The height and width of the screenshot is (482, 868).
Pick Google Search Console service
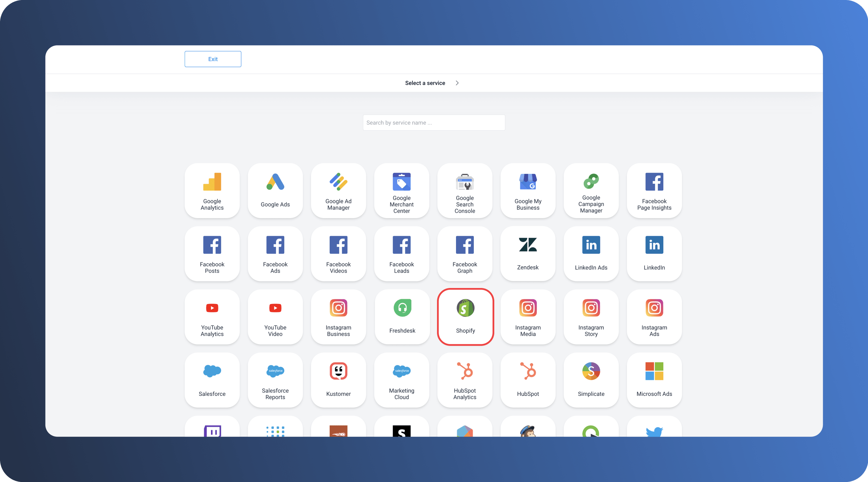[465, 191]
